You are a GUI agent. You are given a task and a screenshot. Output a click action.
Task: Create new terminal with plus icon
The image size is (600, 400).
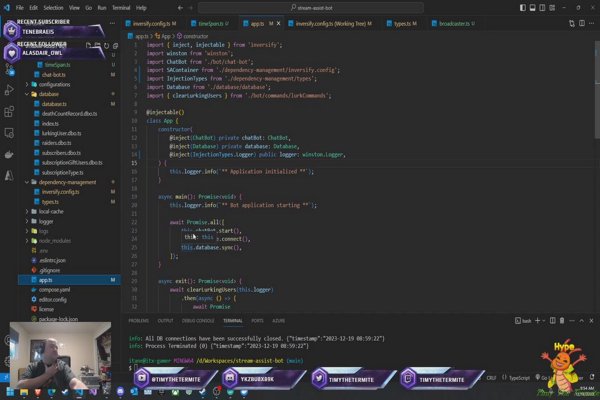pyautogui.click(x=537, y=320)
